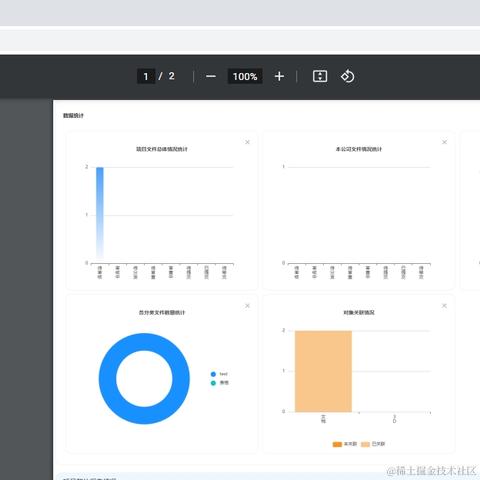
Task: Close the donut chart card
Action: click(247, 306)
